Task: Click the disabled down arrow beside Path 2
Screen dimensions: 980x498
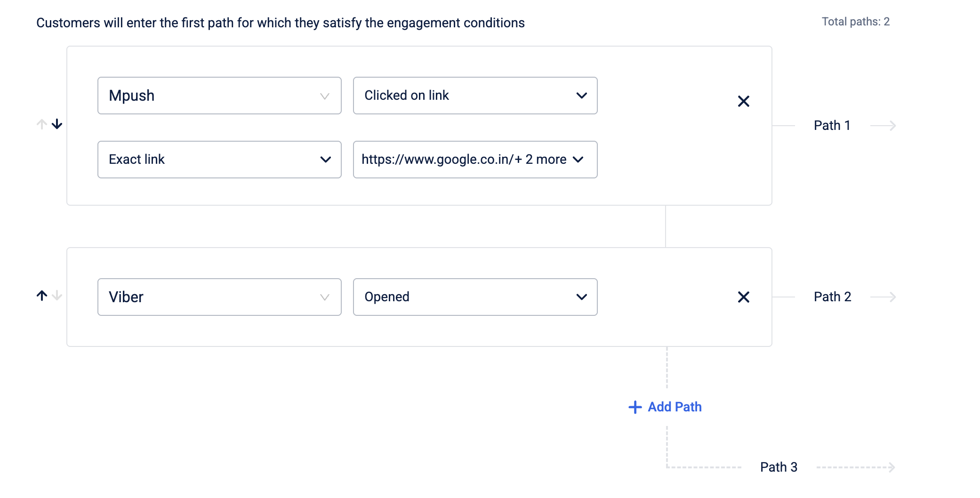Action: pyautogui.click(x=57, y=296)
